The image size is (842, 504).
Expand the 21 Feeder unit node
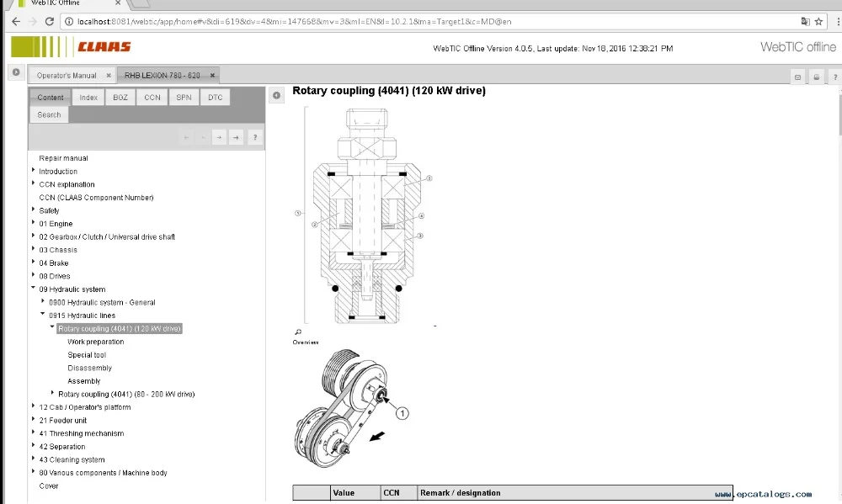[x=34, y=419]
